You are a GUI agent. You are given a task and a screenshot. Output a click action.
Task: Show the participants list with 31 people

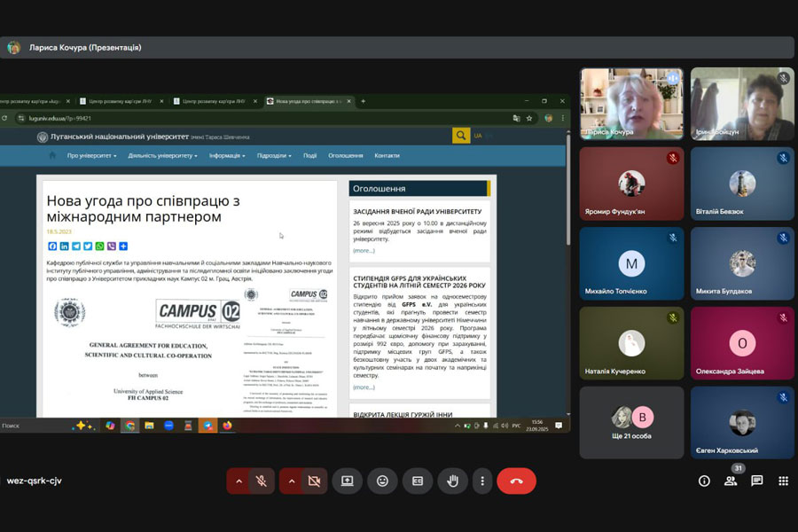(731, 481)
